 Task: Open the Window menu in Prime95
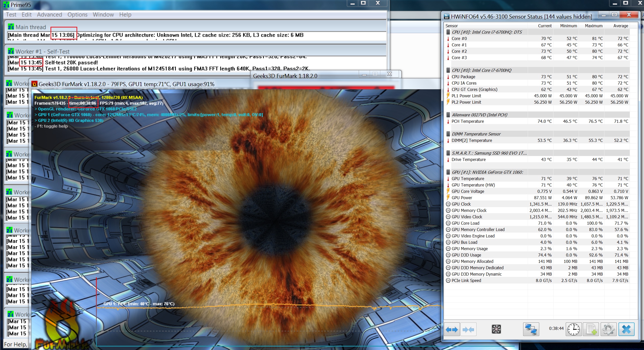[103, 15]
